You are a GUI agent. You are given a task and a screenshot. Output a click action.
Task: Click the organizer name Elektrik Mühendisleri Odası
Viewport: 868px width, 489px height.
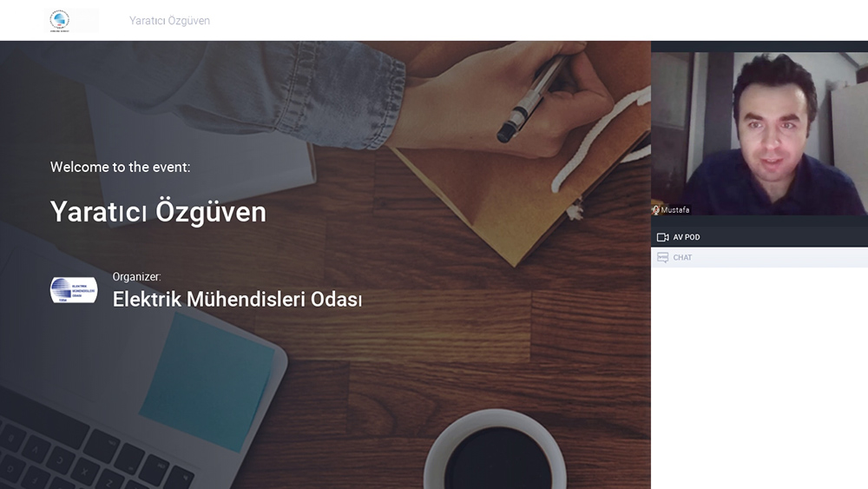point(237,299)
